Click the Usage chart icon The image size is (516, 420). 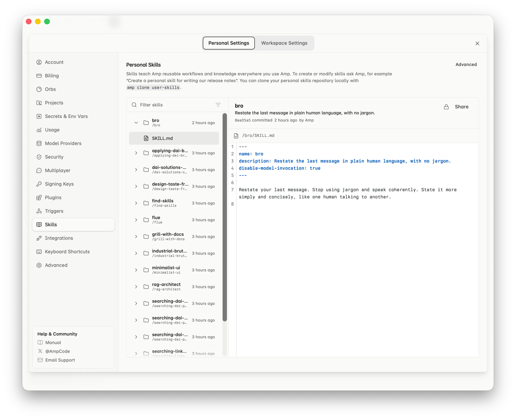39,130
